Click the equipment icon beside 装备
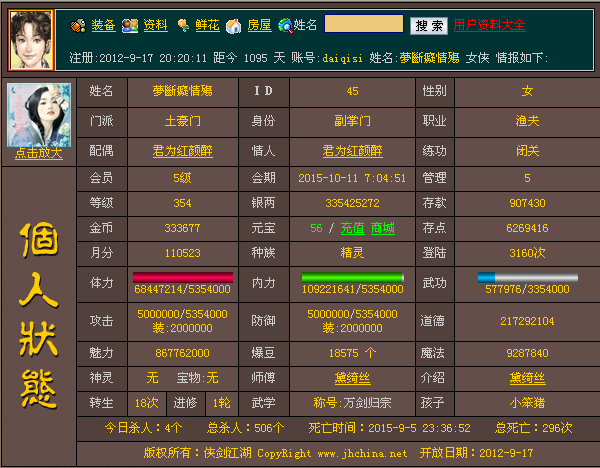This screenshot has height=468, width=600. pos(78,26)
